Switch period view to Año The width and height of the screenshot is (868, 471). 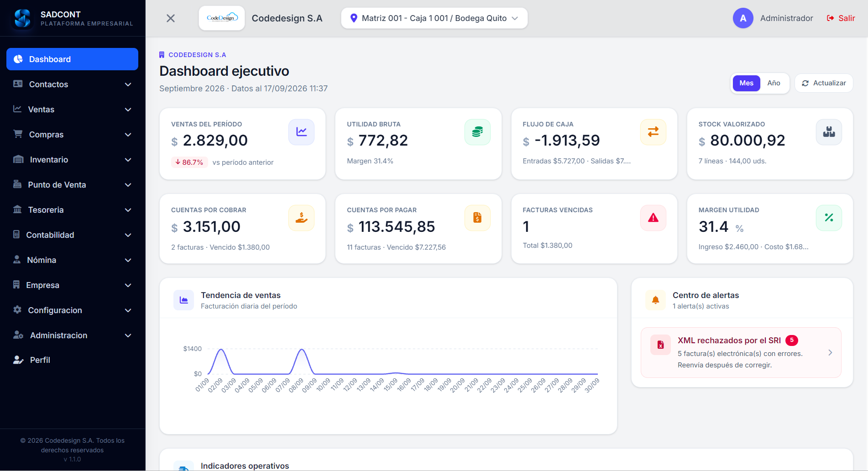[774, 83]
